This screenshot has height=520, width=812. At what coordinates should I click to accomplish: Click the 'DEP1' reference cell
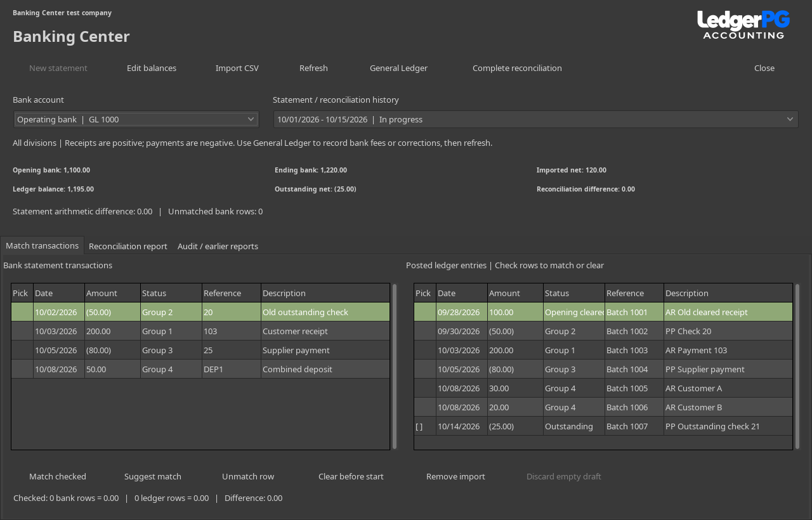click(232, 369)
